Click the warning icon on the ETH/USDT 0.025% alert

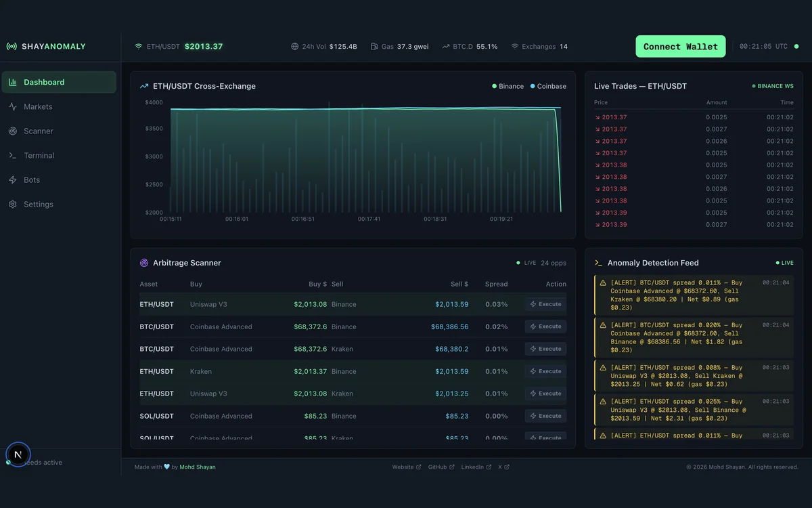tap(603, 402)
